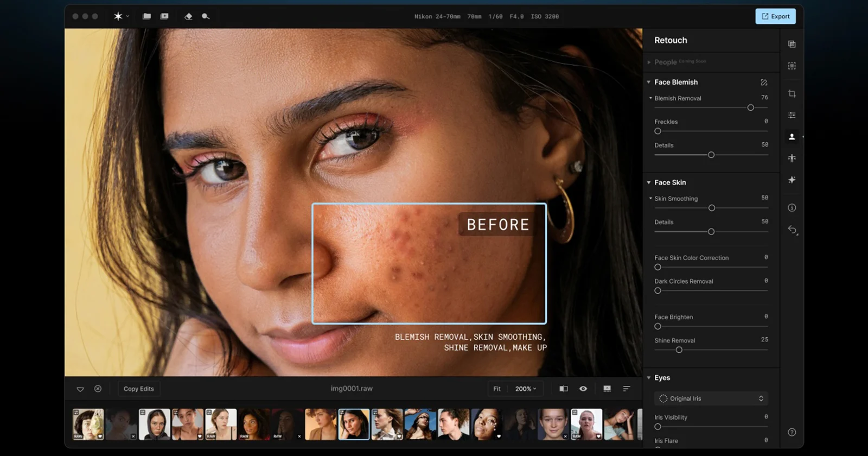The width and height of the screenshot is (868, 456).
Task: Toggle before/after compare split view
Action: pyautogui.click(x=564, y=389)
